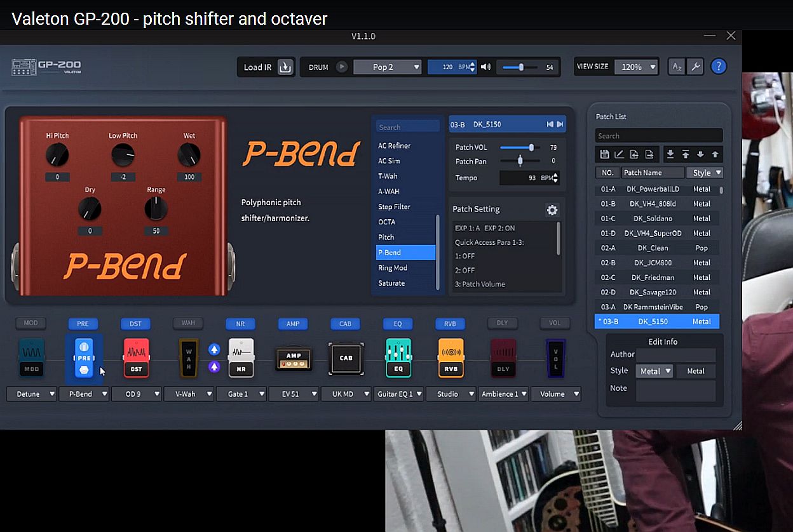Image resolution: width=793 pixels, height=532 pixels.
Task: Toggle the WAH module on
Action: pos(188,323)
